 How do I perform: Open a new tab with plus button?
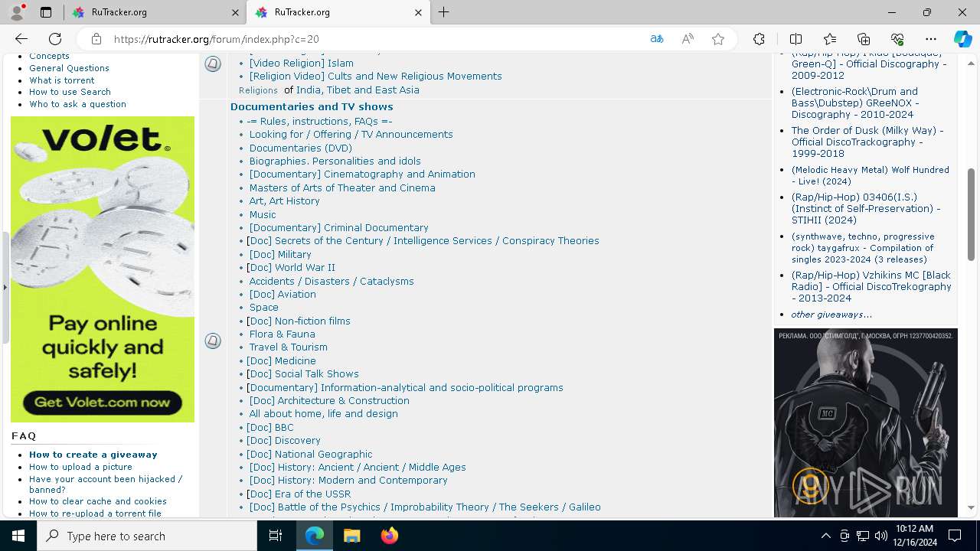(x=444, y=12)
